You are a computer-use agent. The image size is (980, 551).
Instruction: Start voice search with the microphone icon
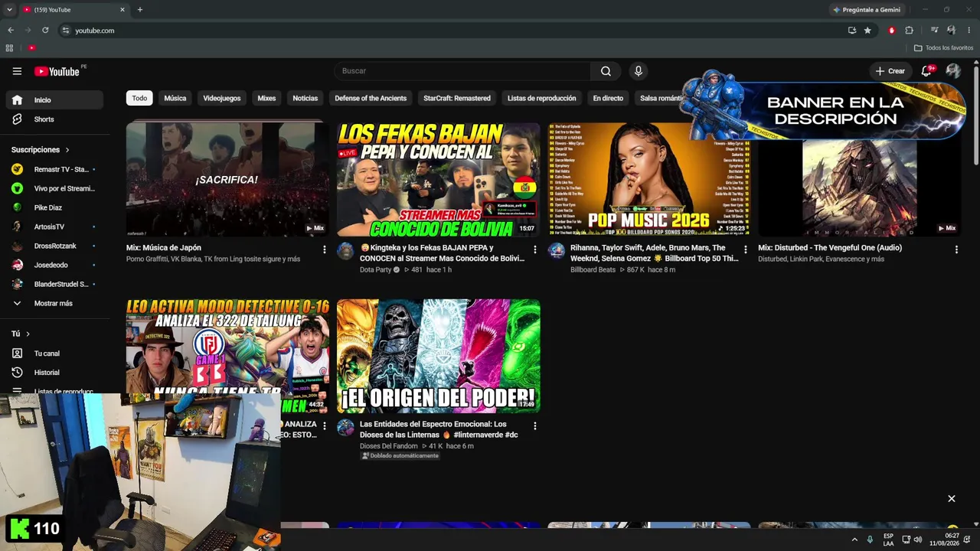(x=638, y=71)
